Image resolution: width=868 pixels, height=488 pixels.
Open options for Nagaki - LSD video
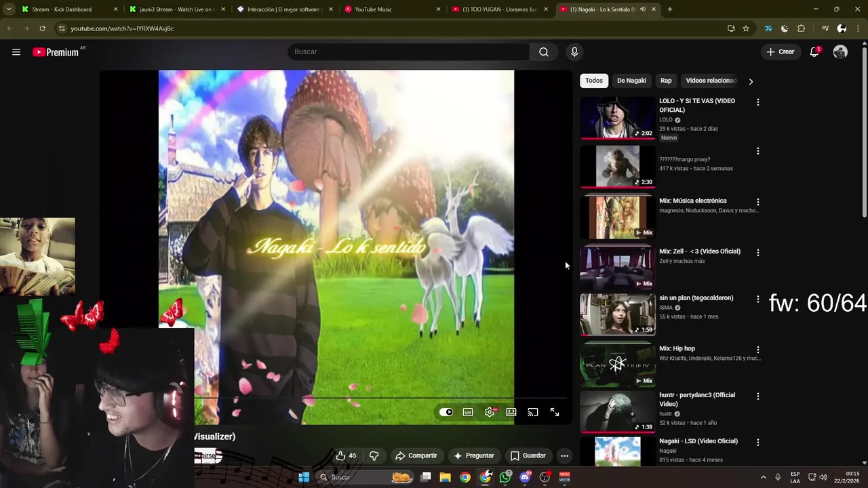click(x=758, y=442)
